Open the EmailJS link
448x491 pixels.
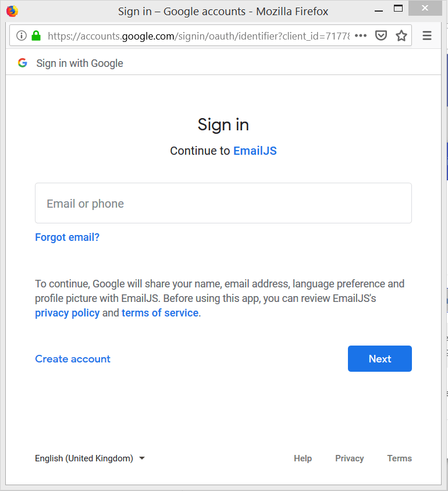tap(255, 151)
